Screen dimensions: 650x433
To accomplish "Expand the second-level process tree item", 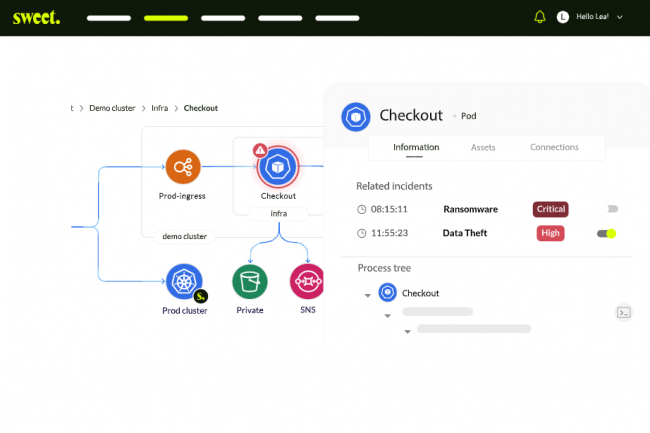I will pos(388,315).
